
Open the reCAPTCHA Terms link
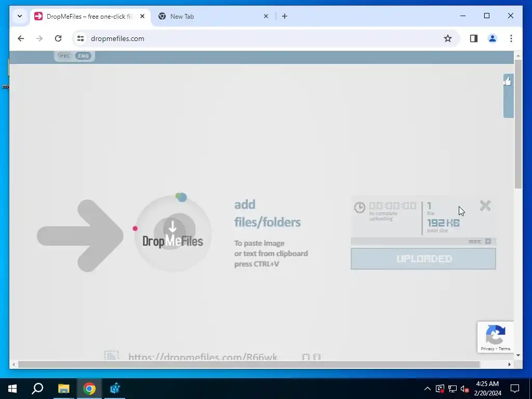504,349
